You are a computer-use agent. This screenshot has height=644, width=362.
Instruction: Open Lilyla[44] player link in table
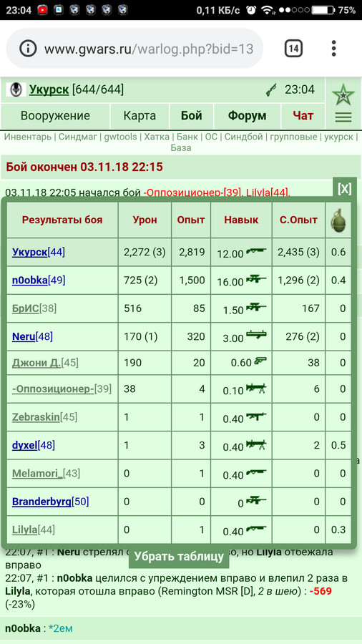33,530
